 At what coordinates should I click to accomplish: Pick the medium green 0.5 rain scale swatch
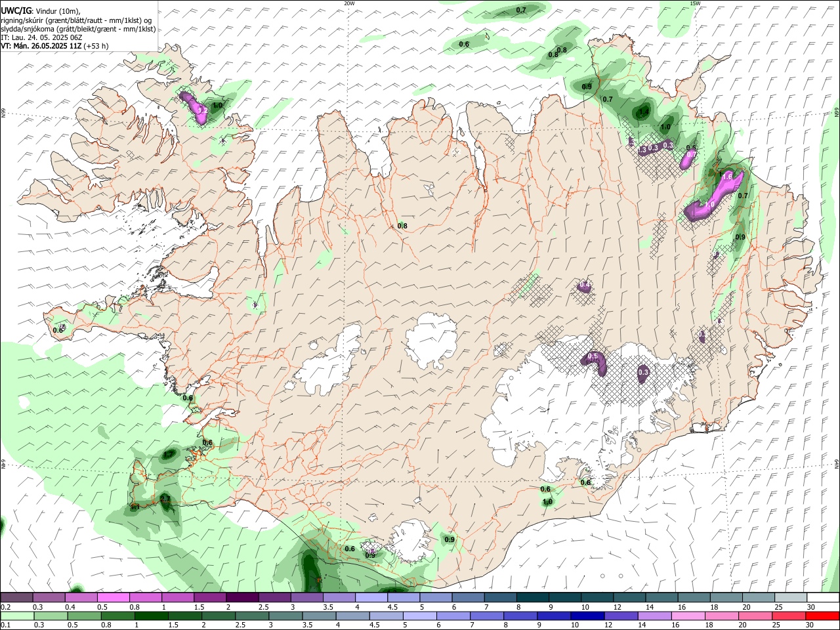[84, 616]
